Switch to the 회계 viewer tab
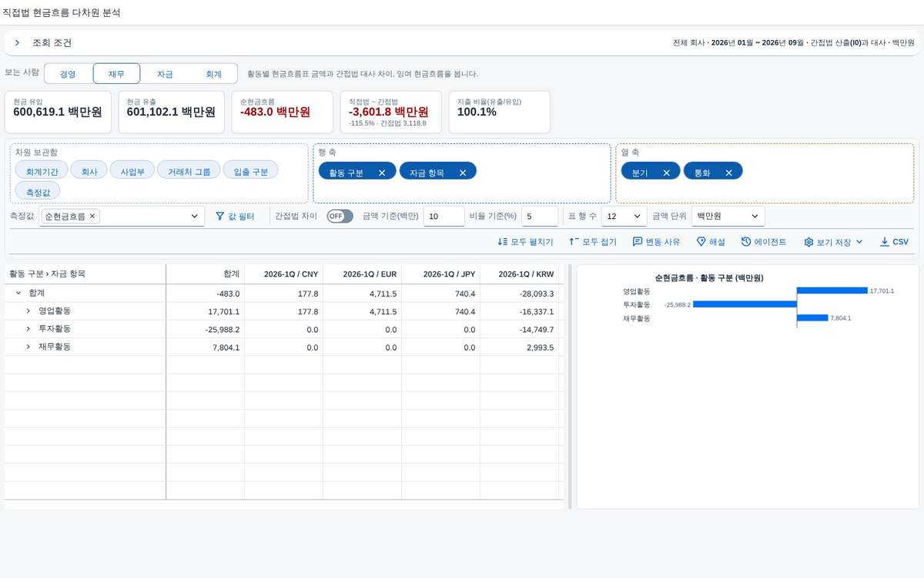Viewport: 924px width, 578px height. [x=213, y=74]
